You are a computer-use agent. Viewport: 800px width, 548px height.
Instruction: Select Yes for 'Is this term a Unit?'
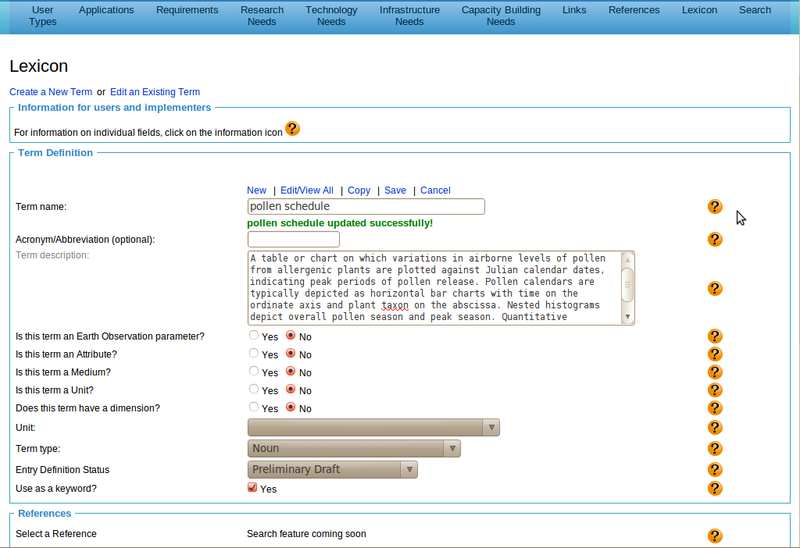click(254, 390)
